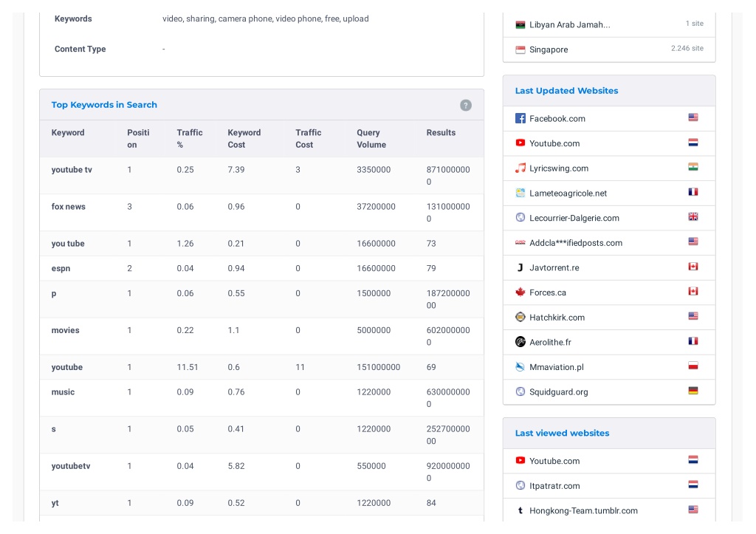Click the UK flag beside Lecourrier-Dalgerie.com
This screenshot has width=756, height=534.
click(693, 216)
